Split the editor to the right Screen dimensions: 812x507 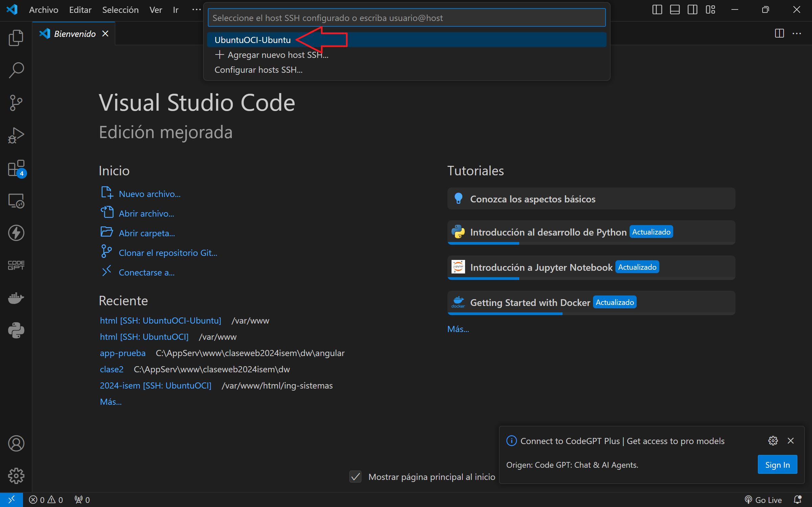(779, 33)
